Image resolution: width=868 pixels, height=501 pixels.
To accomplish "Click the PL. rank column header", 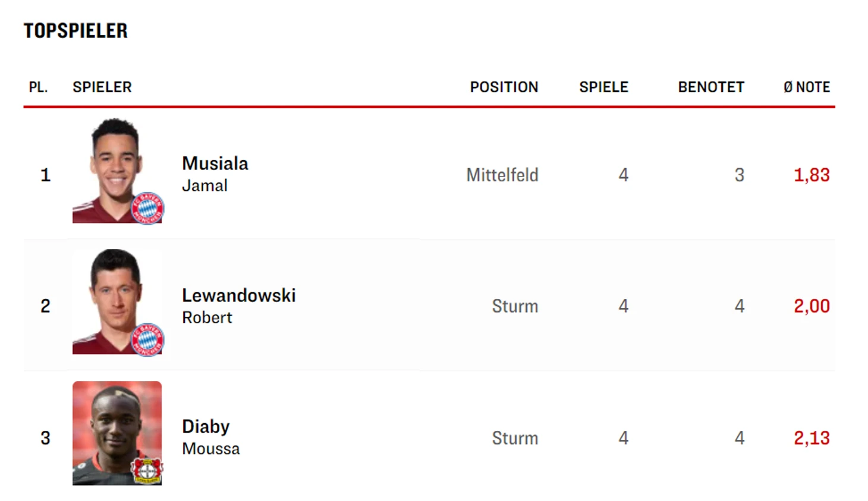I will point(38,87).
